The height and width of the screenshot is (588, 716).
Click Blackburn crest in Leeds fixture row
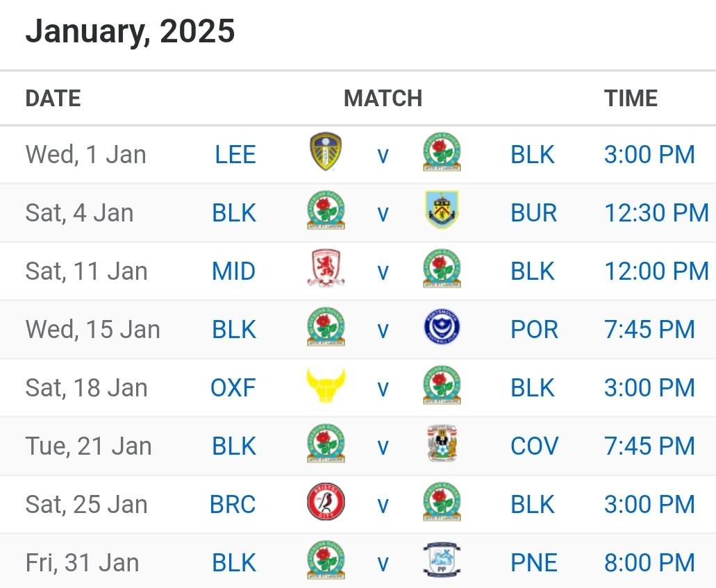pyautogui.click(x=442, y=152)
